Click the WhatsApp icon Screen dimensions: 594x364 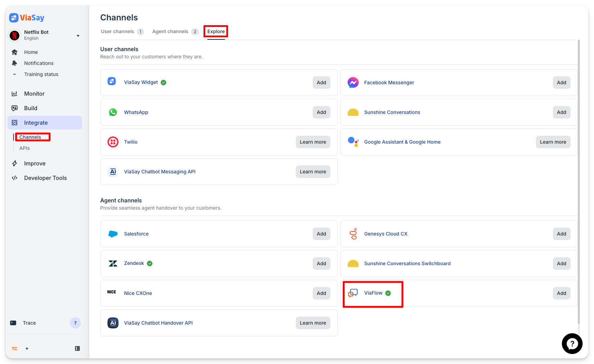point(113,112)
